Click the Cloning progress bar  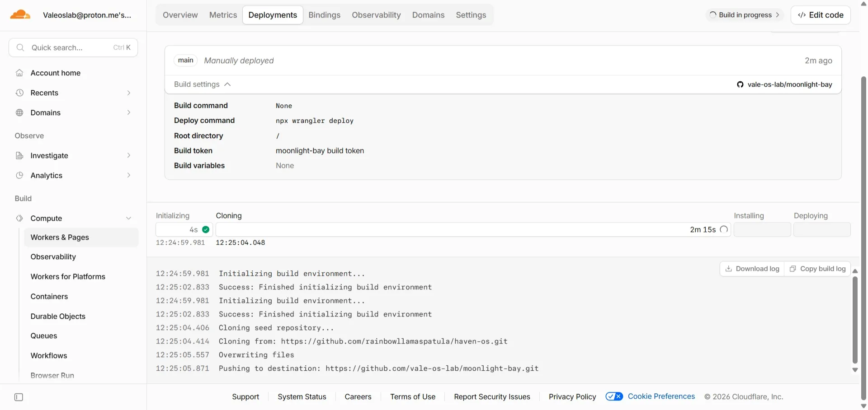tap(473, 229)
